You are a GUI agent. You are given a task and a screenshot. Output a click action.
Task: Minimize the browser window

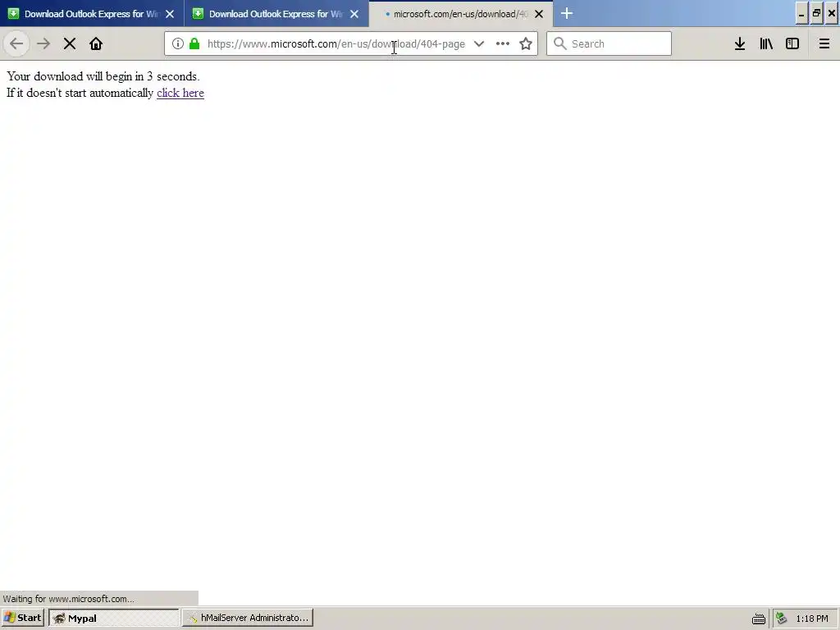tap(801, 14)
